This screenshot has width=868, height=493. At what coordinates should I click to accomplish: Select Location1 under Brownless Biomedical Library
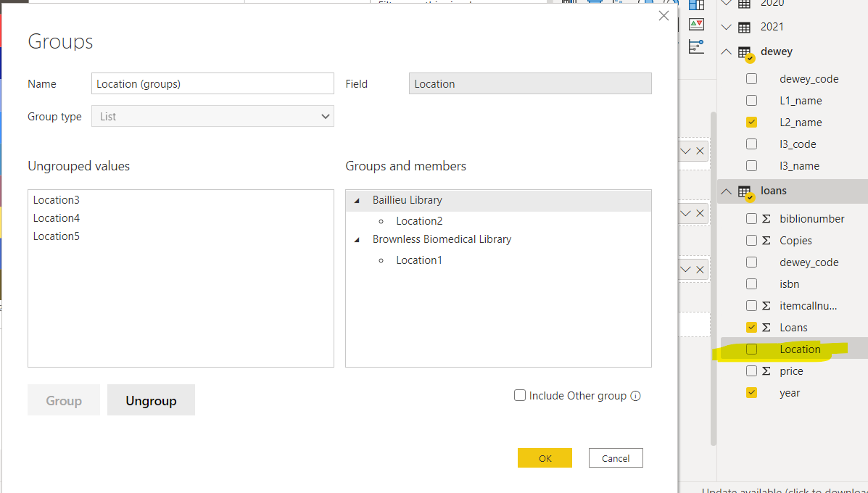419,260
